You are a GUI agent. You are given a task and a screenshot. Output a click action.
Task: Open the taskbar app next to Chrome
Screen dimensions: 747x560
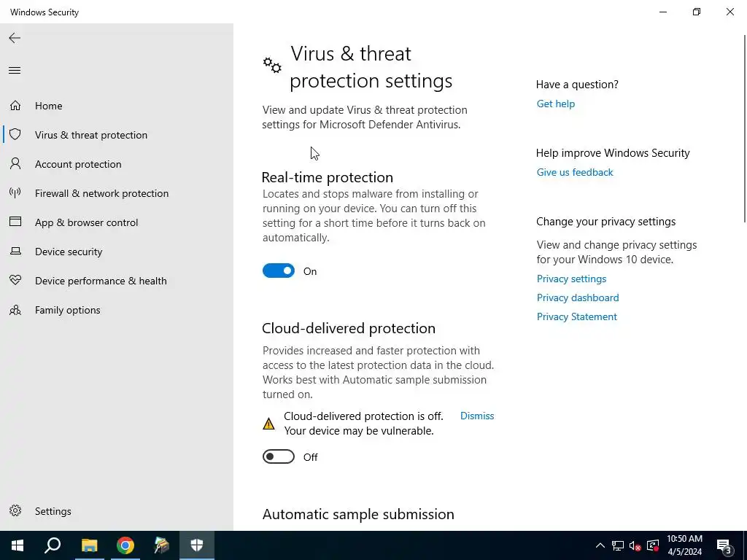tap(161, 545)
